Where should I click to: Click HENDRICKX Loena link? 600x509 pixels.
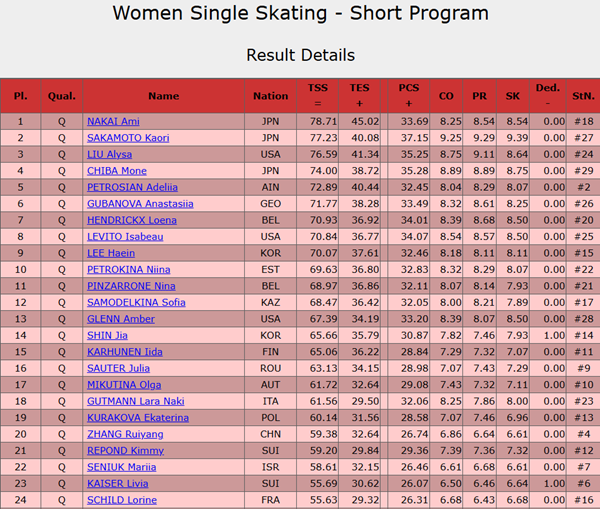132,220
